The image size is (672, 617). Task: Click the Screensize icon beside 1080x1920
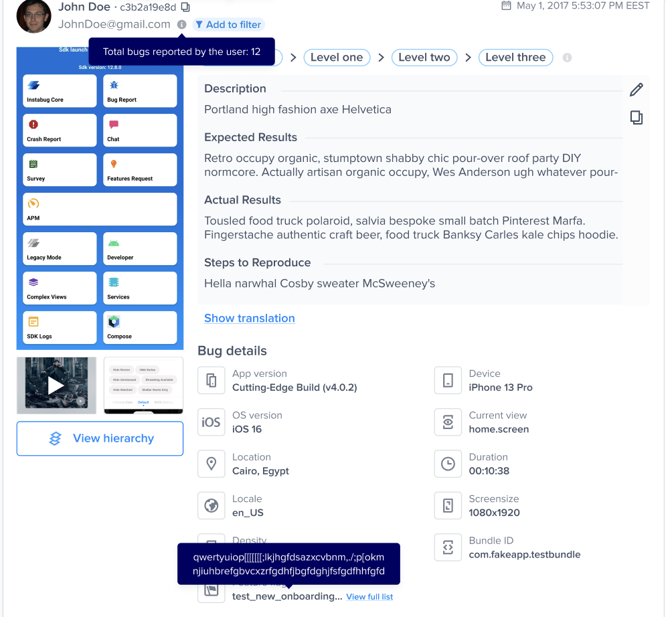pos(448,505)
